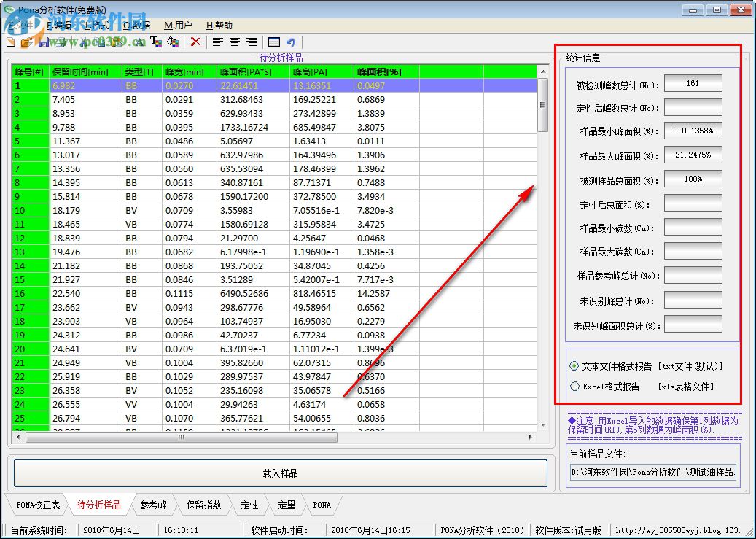The height and width of the screenshot is (539, 756).
Task: Open the text color tool icon
Action: 156,42
